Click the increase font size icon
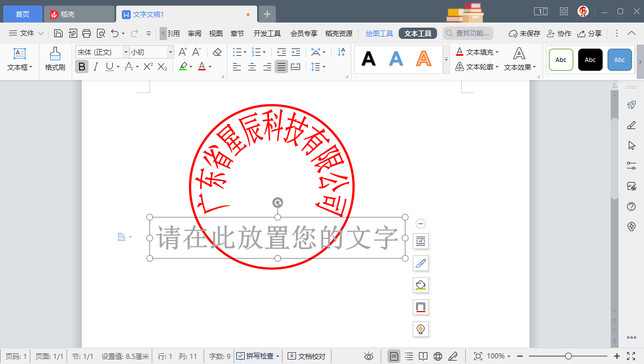The image size is (644, 364). (x=183, y=52)
